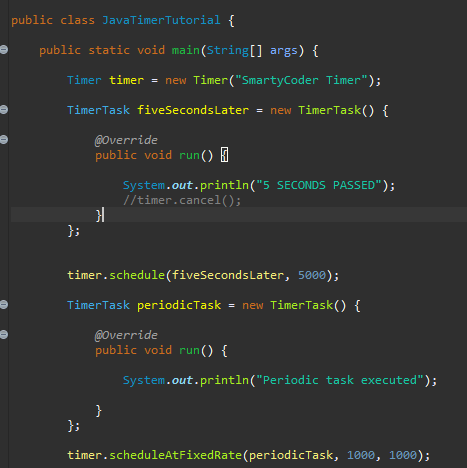Click the commented line //timer.cancel();
Image resolution: width=467 pixels, height=468 pixels.
[x=182, y=200]
